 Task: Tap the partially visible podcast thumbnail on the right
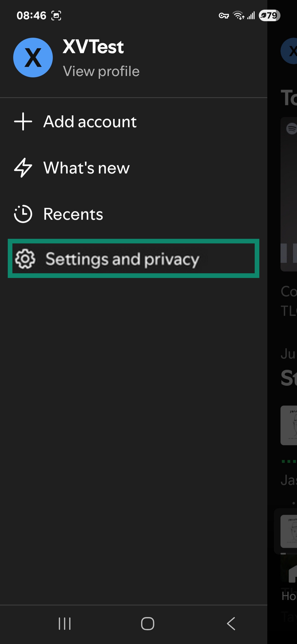(x=288, y=425)
